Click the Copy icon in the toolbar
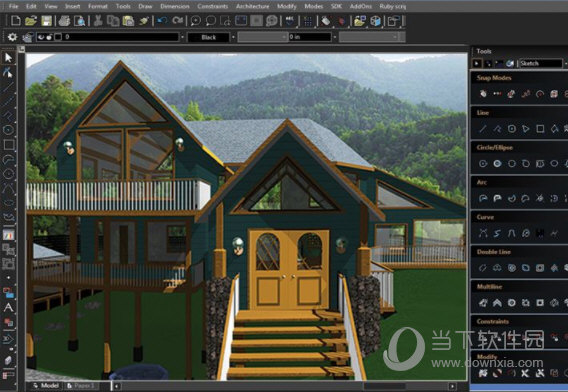 [x=113, y=21]
